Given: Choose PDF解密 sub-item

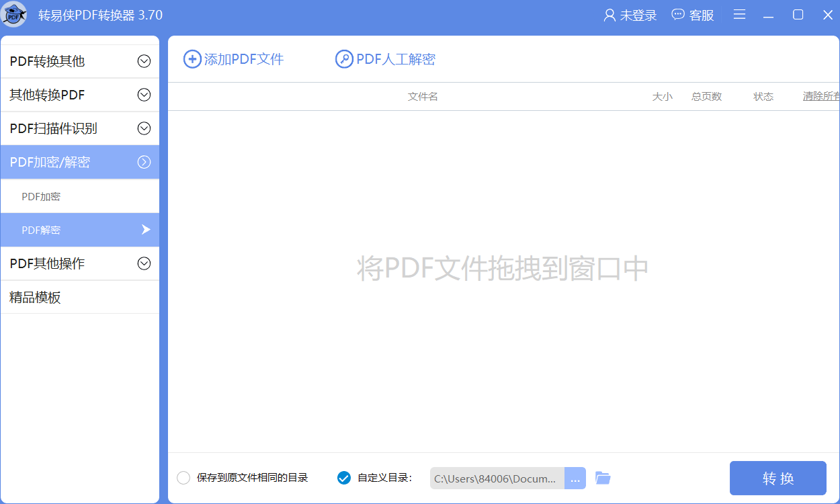Looking at the screenshot, I should (x=80, y=230).
